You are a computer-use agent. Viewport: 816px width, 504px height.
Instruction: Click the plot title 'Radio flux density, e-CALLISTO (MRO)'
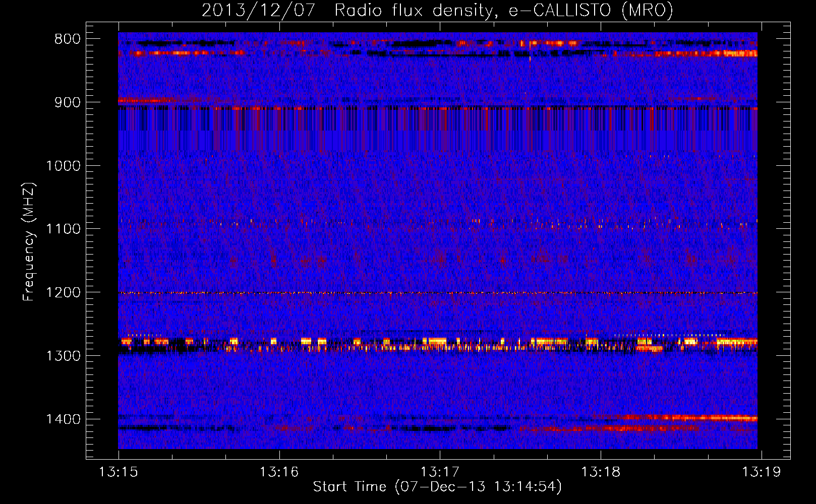[x=503, y=10]
